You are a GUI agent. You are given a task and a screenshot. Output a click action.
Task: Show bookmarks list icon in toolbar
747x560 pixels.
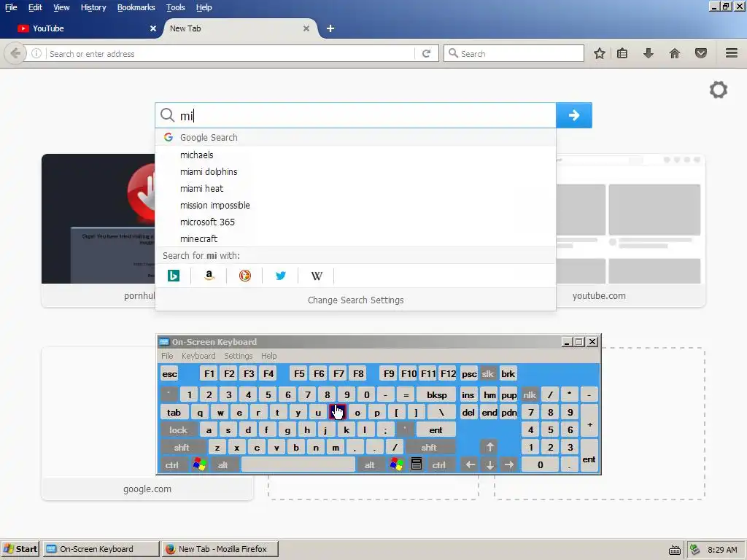click(622, 53)
